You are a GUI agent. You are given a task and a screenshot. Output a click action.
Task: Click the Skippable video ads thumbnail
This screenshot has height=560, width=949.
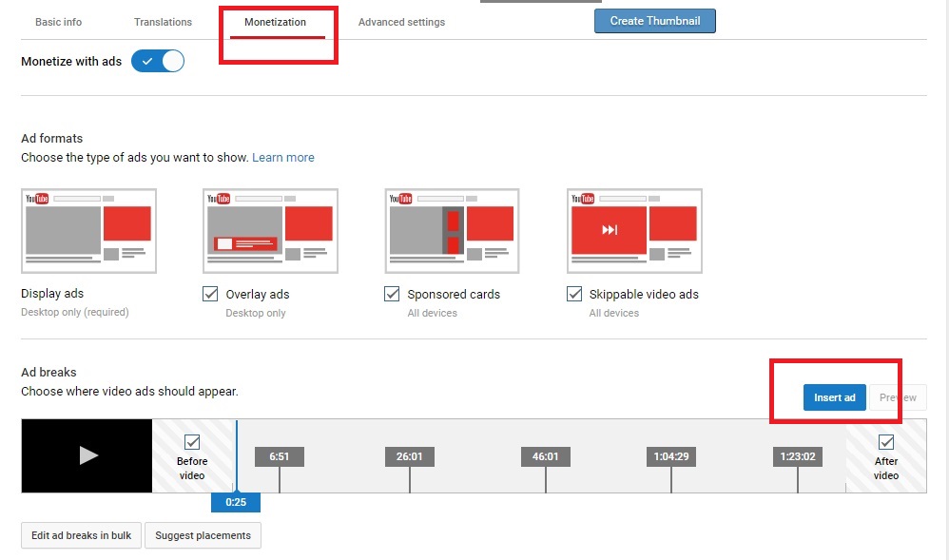[634, 231]
